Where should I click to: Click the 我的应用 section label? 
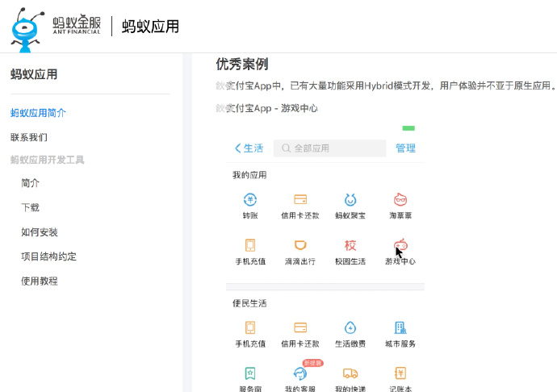[x=249, y=175]
